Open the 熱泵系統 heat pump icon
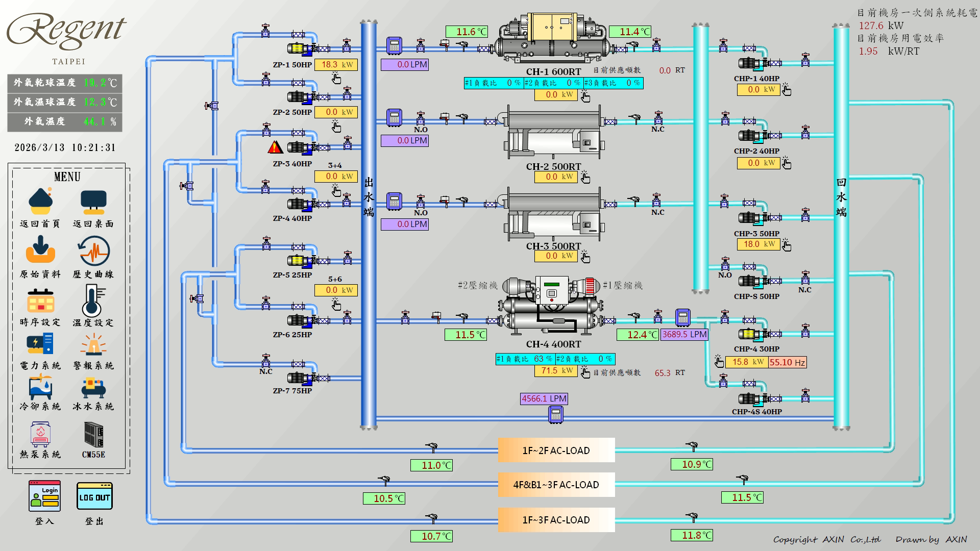Viewport: 980px width, 551px height. (40, 434)
